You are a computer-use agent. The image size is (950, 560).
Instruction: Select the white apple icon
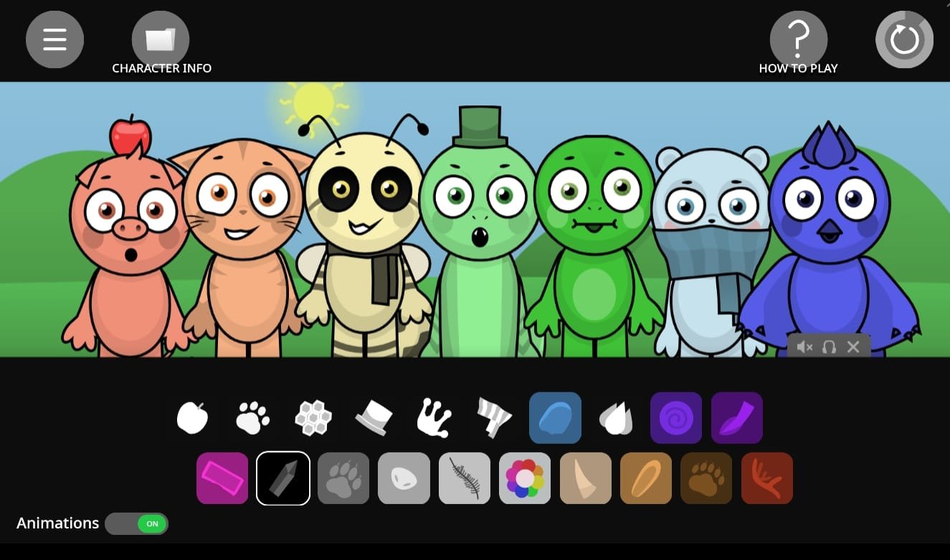pyautogui.click(x=192, y=418)
